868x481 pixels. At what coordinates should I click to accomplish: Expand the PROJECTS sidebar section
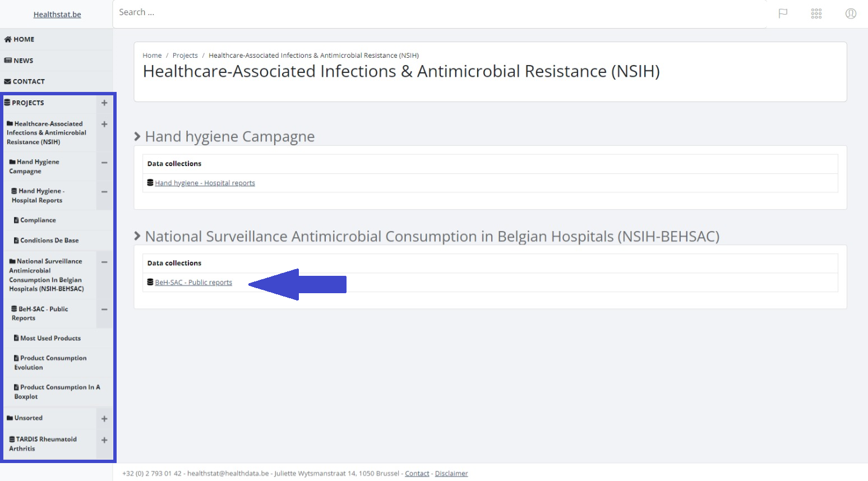(104, 103)
